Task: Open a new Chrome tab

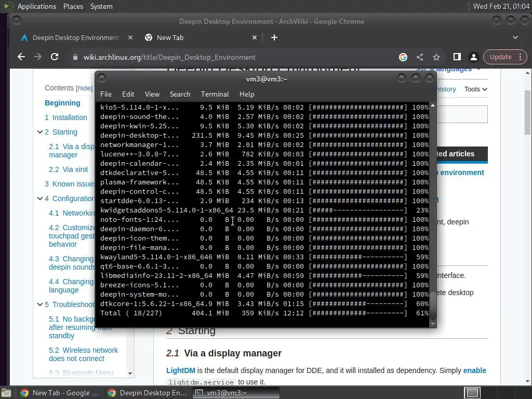Action: pos(274,37)
